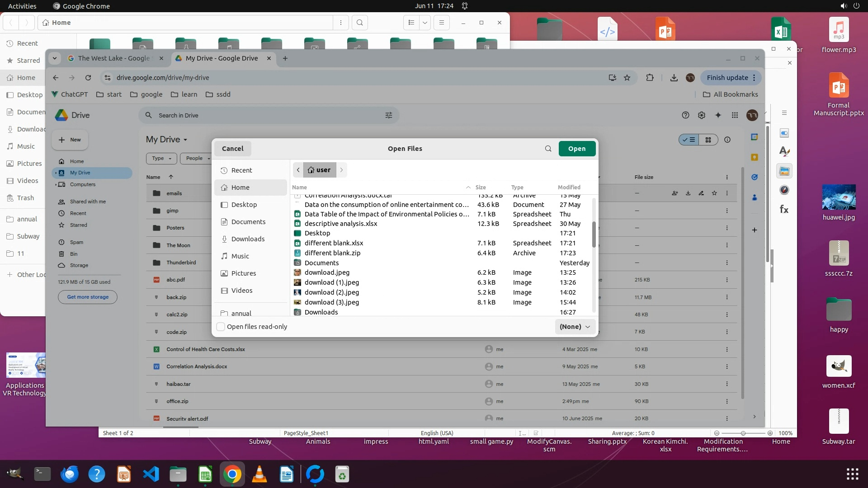Click Chrome extensions puzzle icon

coord(650,78)
